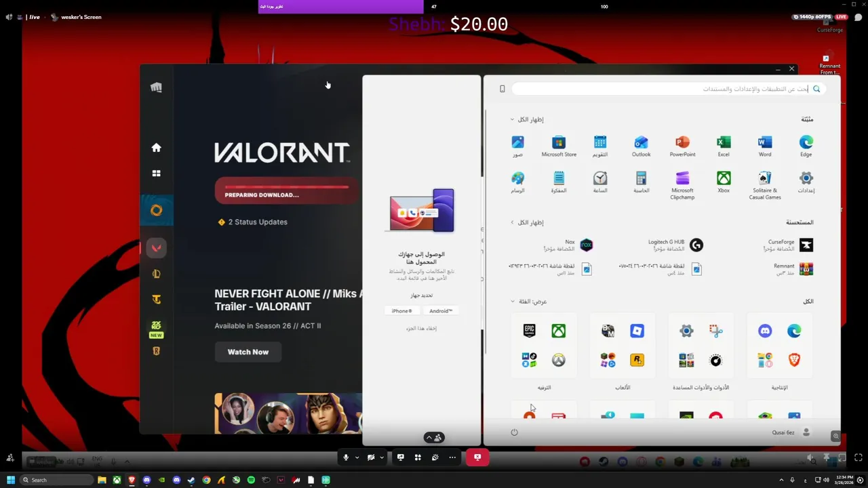Viewport: 868px width, 488px height.
Task: Open microphone options dropdown arrow
Action: (357, 457)
